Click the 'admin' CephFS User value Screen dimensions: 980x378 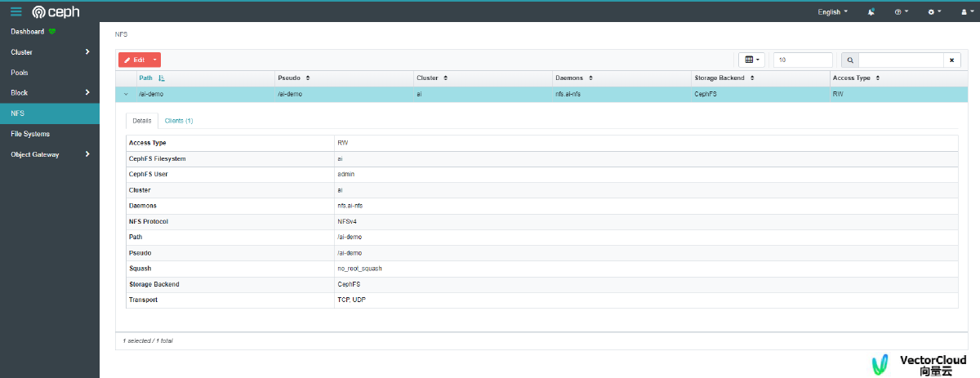(345, 174)
